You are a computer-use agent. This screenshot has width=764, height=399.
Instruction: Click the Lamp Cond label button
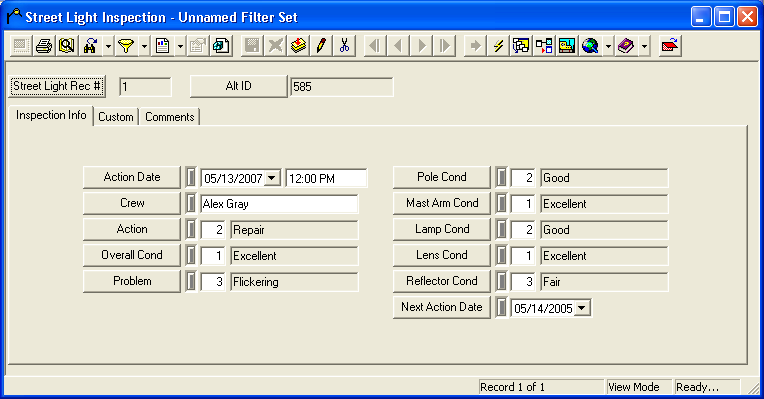pyautogui.click(x=442, y=229)
